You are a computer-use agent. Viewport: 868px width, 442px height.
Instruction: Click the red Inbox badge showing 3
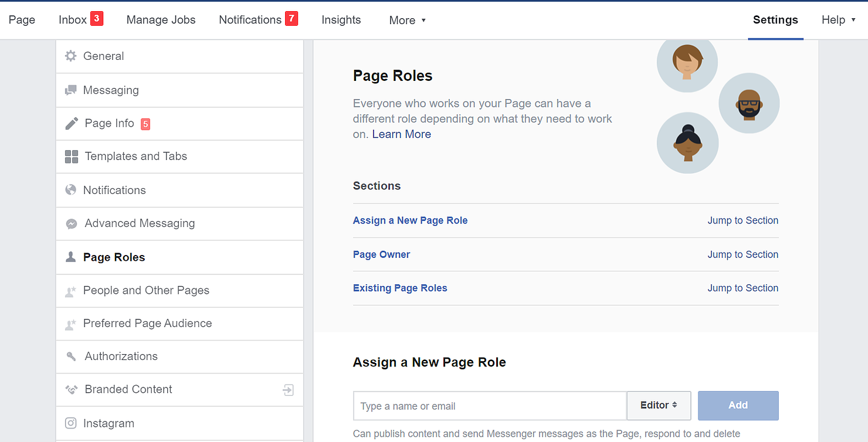(x=97, y=19)
